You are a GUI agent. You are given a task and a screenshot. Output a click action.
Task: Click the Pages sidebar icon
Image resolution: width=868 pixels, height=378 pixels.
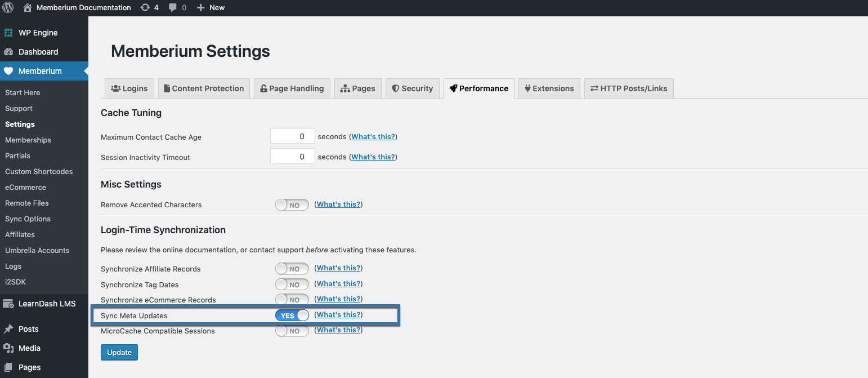pos(8,367)
